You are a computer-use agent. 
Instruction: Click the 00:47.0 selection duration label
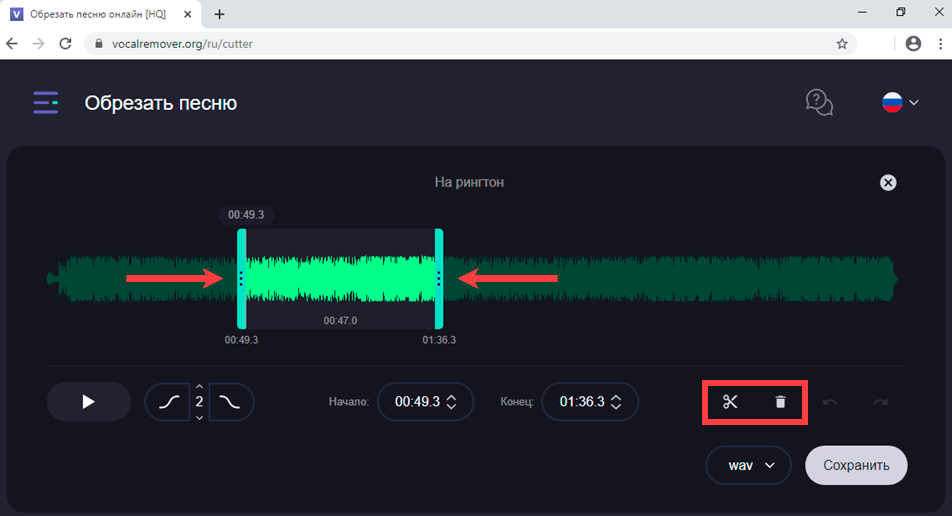tap(340, 321)
